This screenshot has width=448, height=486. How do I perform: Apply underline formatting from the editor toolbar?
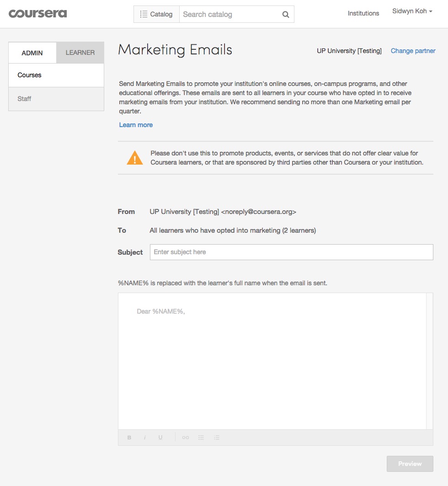click(160, 438)
